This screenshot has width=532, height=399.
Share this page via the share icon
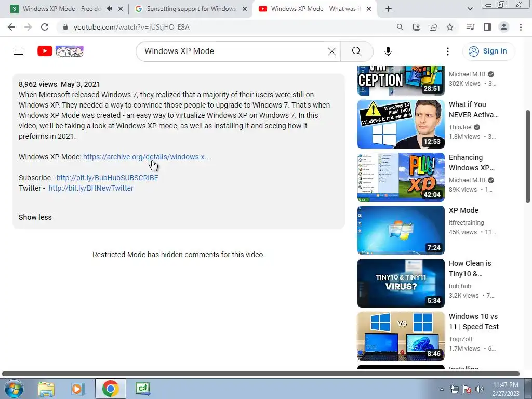(433, 27)
